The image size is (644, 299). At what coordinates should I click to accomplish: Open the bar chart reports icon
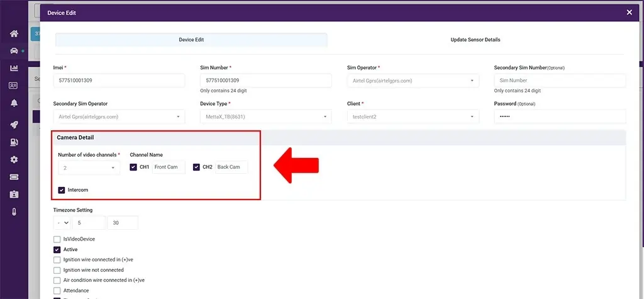[14, 68]
